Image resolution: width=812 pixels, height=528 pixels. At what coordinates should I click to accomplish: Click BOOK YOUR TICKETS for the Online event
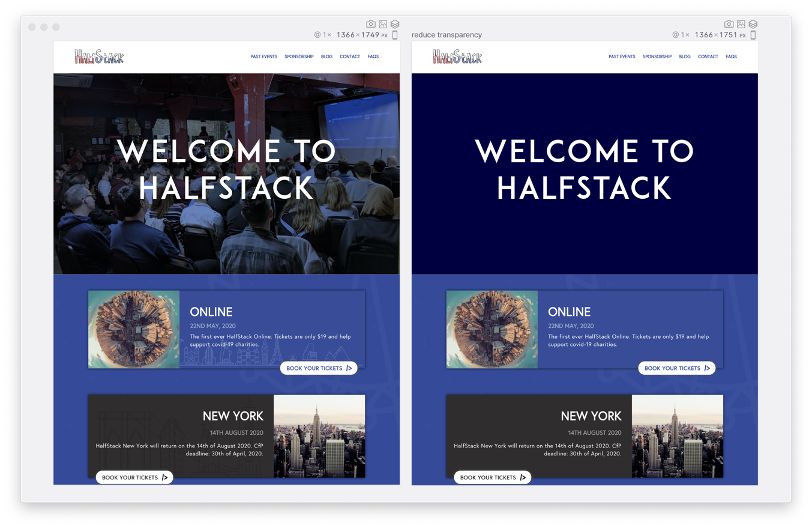click(319, 368)
